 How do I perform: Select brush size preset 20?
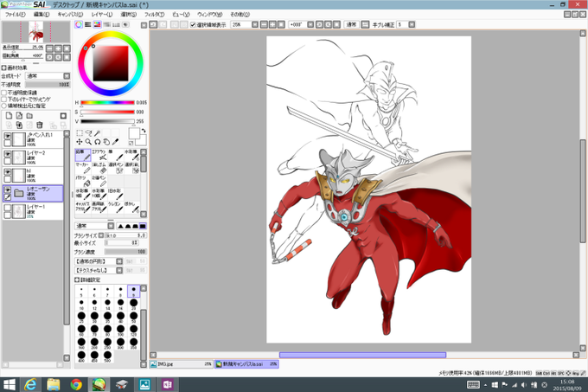[x=133, y=304]
